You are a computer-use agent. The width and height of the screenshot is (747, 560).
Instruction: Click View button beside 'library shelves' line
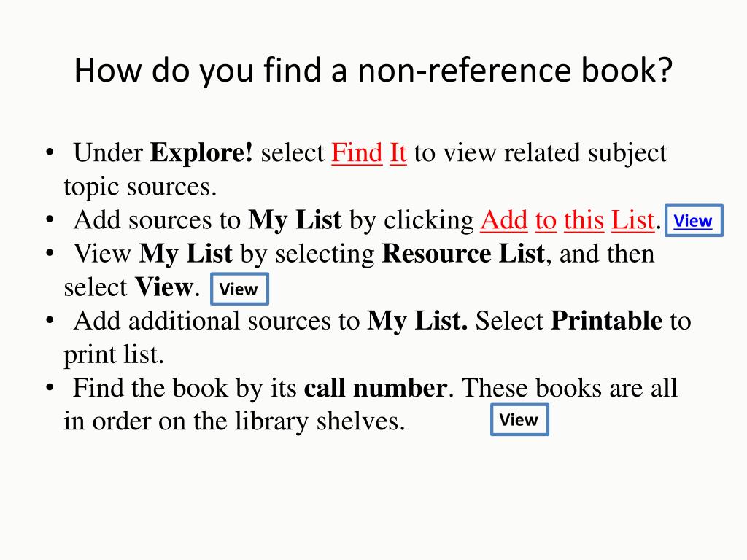coord(519,419)
